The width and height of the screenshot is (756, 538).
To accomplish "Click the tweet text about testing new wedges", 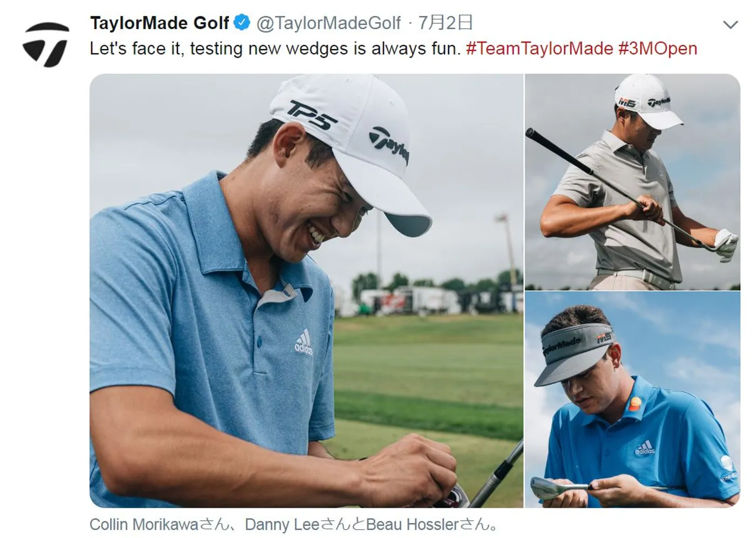I will point(275,49).
